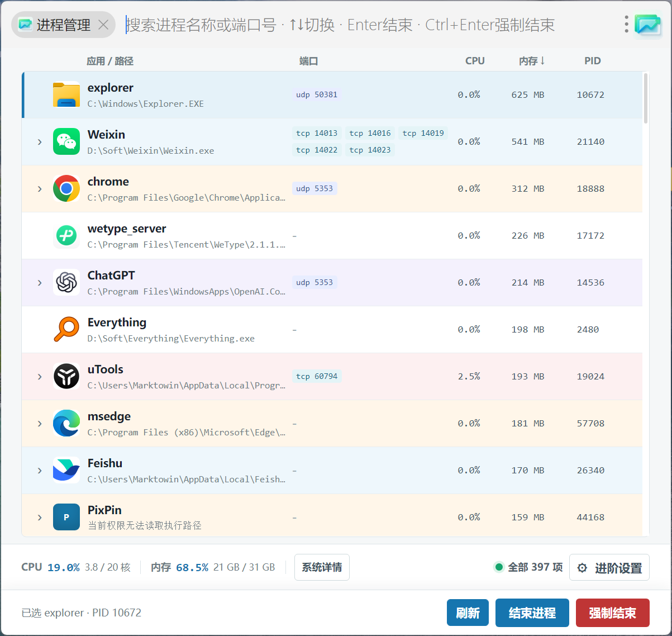Click 当前权限无法读取执行路径 text
This screenshot has width=672, height=636.
(x=145, y=525)
